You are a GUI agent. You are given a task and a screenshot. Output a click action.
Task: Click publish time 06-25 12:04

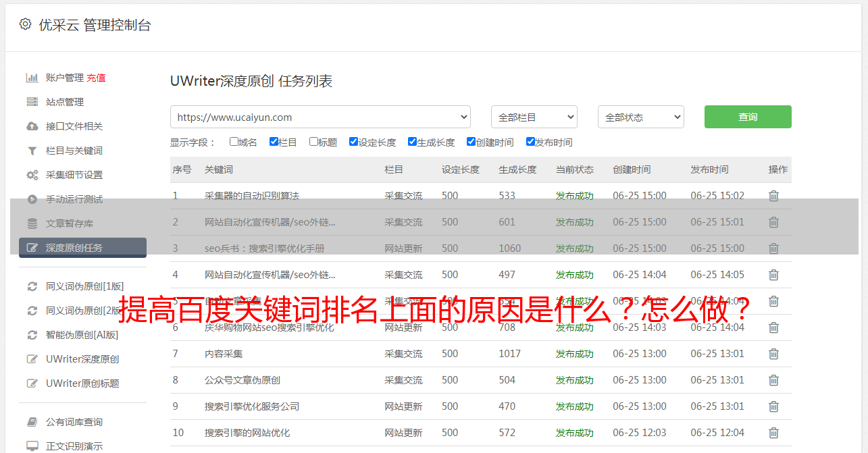tap(717, 433)
